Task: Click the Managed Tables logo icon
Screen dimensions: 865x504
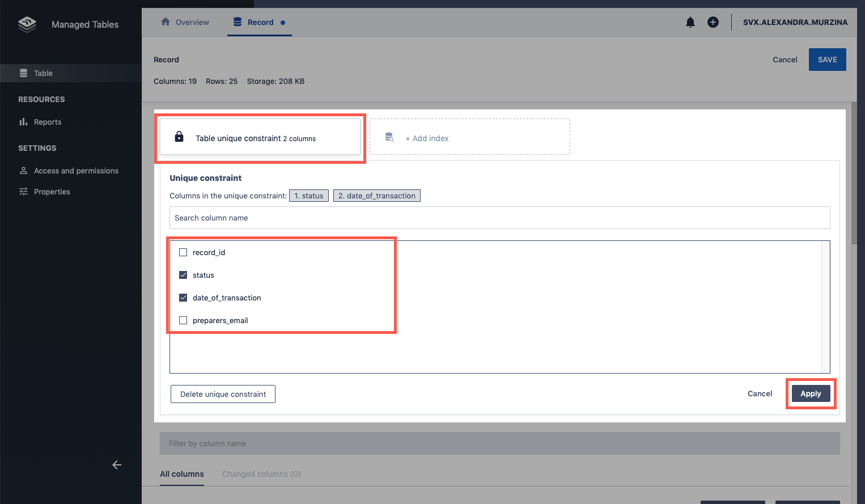Action: [27, 24]
